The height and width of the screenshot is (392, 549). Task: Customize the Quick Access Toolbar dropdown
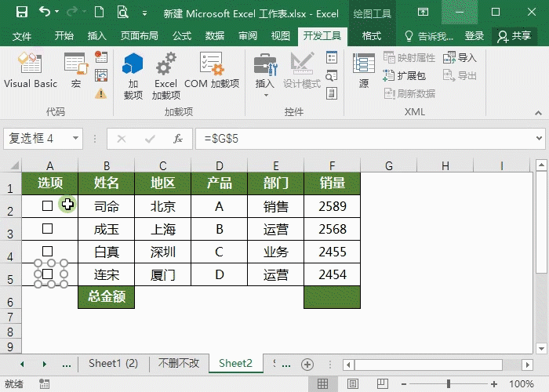coord(144,13)
